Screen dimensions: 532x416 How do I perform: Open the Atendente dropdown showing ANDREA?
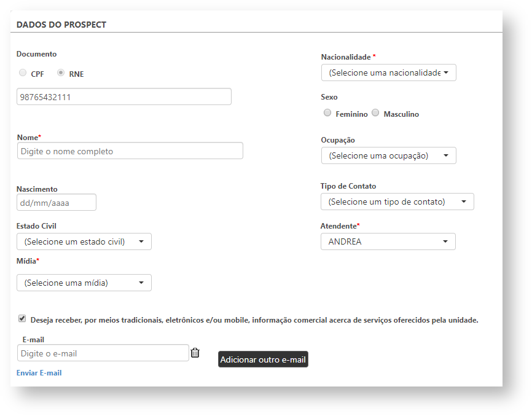point(388,241)
